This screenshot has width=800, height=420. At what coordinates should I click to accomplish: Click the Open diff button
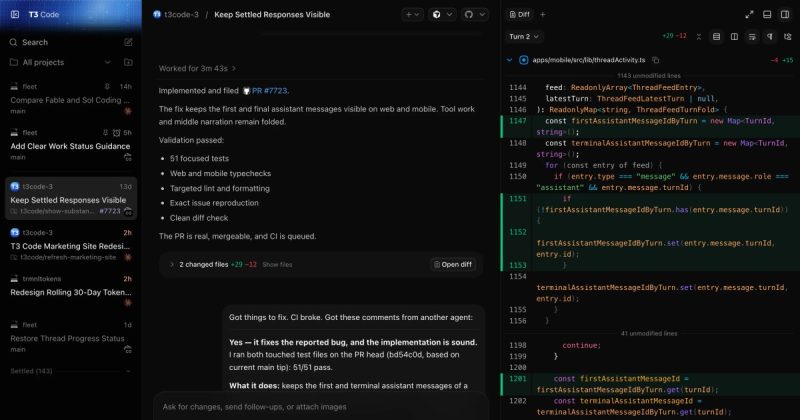(x=453, y=264)
